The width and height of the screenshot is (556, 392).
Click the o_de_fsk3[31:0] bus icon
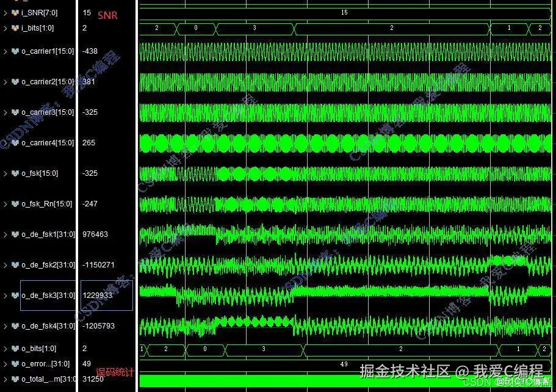click(x=15, y=296)
